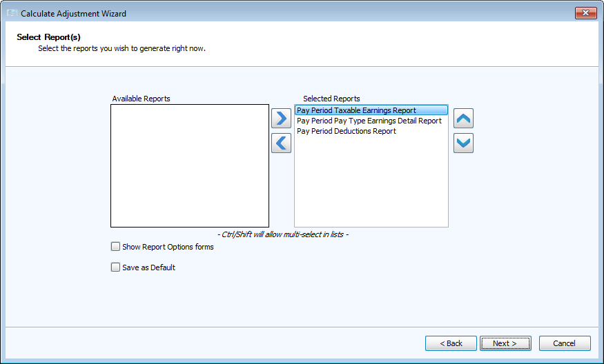Click the right arrow to add reports

tap(281, 119)
